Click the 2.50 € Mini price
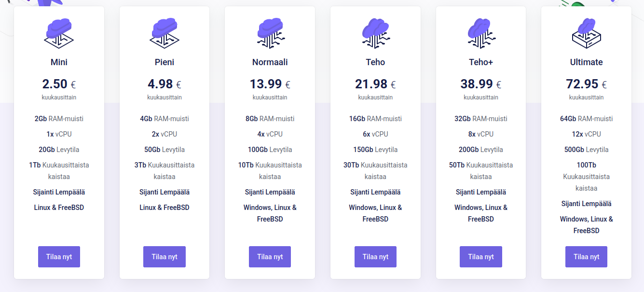This screenshot has width=644, height=292. [x=59, y=84]
